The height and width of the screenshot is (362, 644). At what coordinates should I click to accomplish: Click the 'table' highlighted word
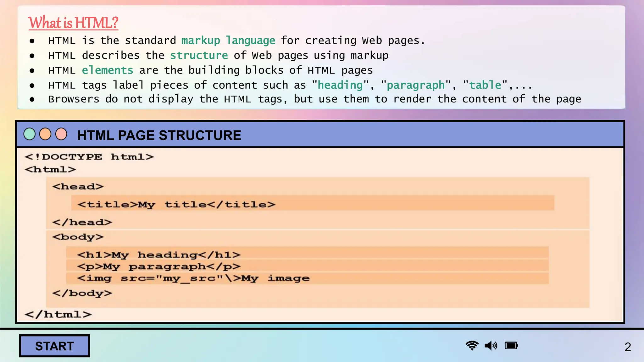[x=485, y=85]
